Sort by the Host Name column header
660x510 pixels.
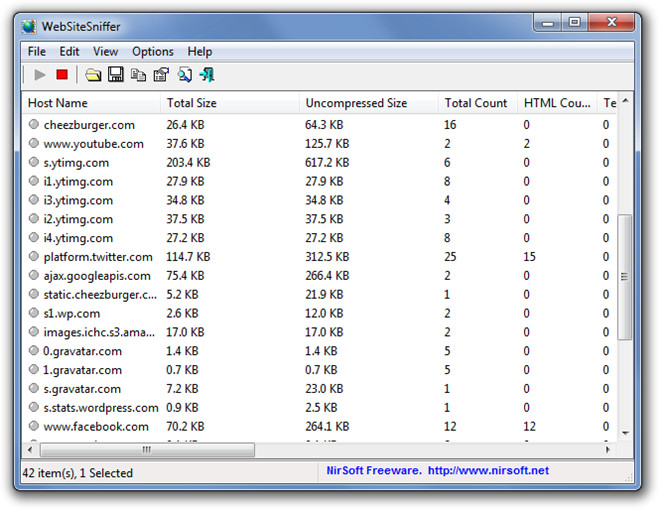(58, 103)
